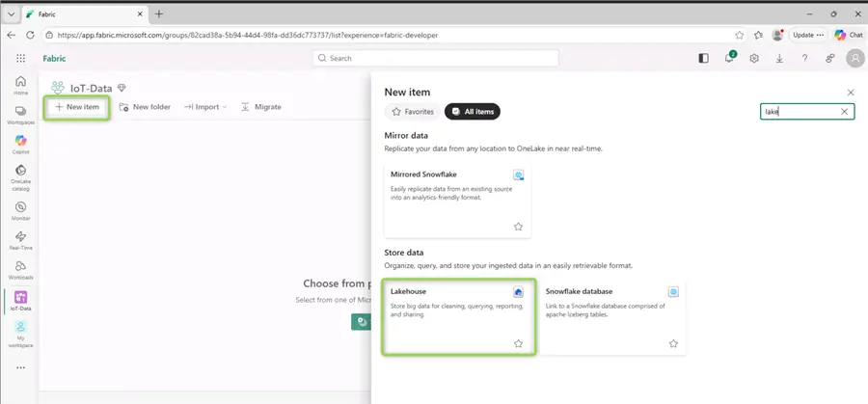Screen dimensions: 868x404
Task: Select the IoT-Data workspace in the sidebar
Action: pos(20,301)
